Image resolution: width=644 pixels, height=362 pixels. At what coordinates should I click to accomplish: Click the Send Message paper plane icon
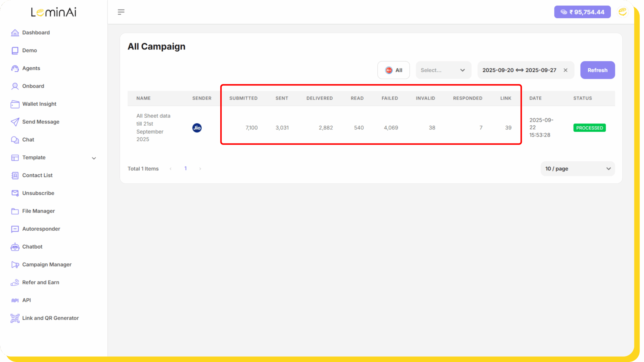point(15,122)
